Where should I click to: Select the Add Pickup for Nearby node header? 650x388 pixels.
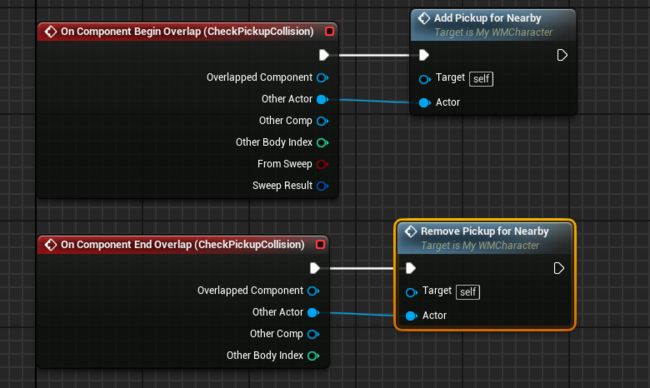coord(493,25)
